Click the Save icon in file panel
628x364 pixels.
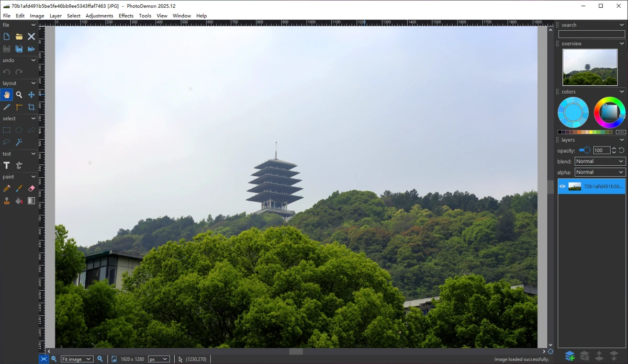[6, 49]
